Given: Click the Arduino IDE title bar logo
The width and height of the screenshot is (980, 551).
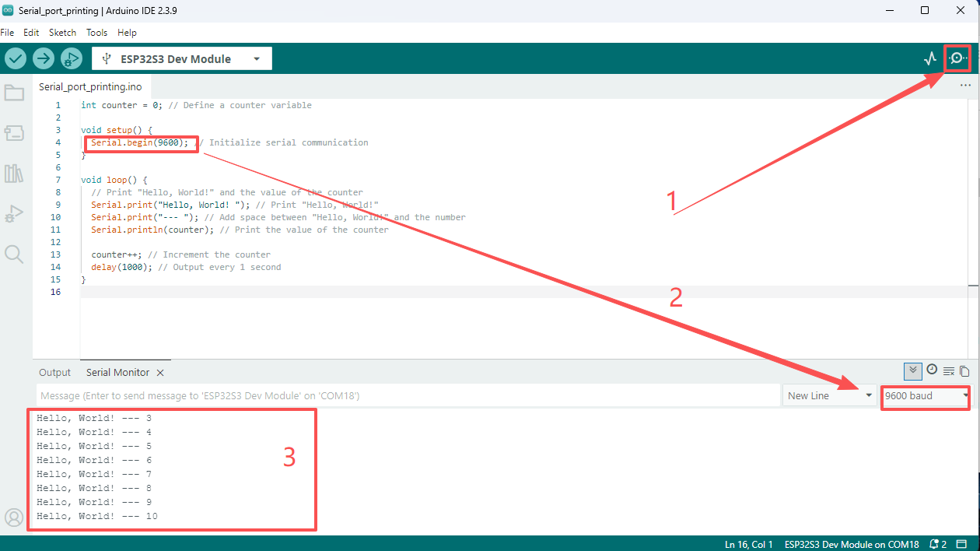Looking at the screenshot, I should coord(8,10).
